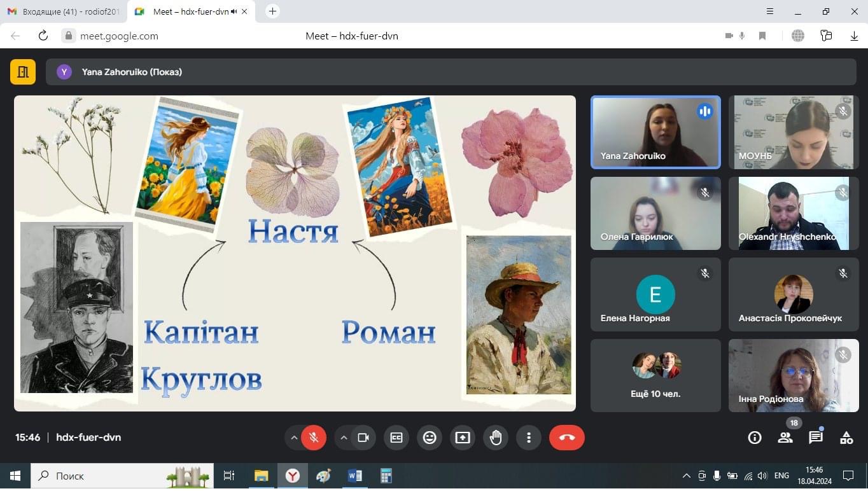Image resolution: width=868 pixels, height=491 pixels.
Task: Reload the Meet page
Action: point(43,36)
